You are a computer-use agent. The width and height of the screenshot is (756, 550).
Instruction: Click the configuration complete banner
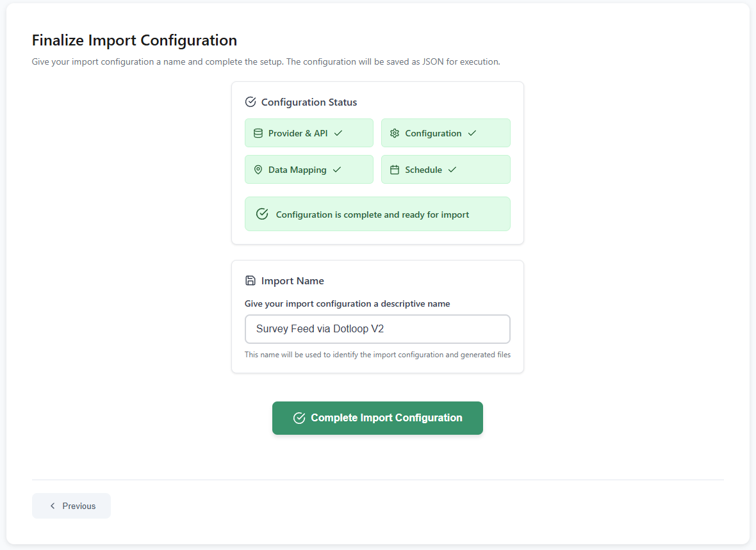click(x=377, y=214)
